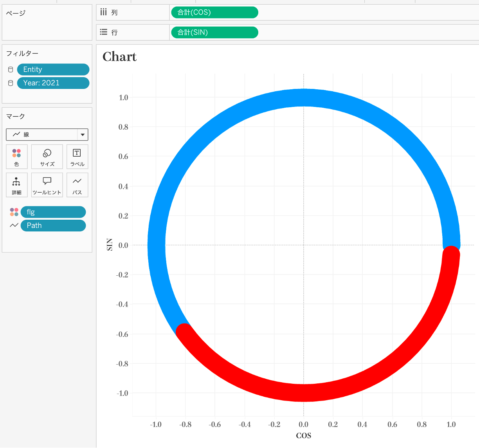This screenshot has height=448, width=479.
Task: Click the SIN vertical axis title
Action: [x=110, y=245]
